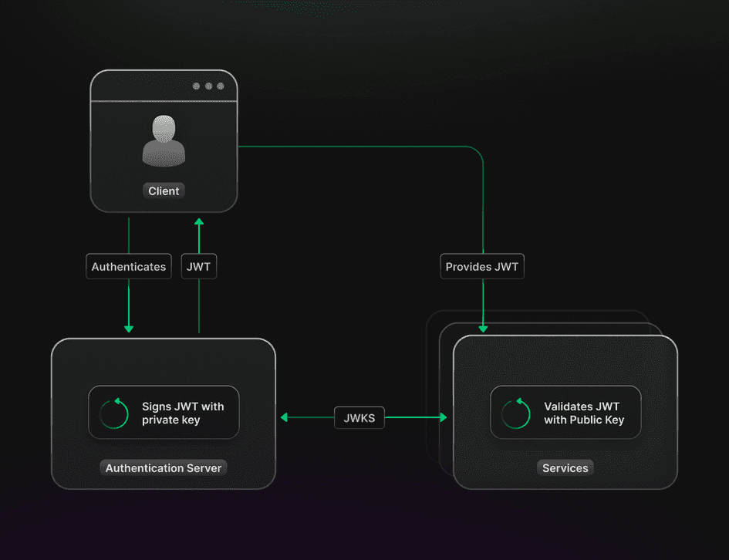The width and height of the screenshot is (729, 560).
Task: Select the JWT label near the Client
Action: point(198,267)
